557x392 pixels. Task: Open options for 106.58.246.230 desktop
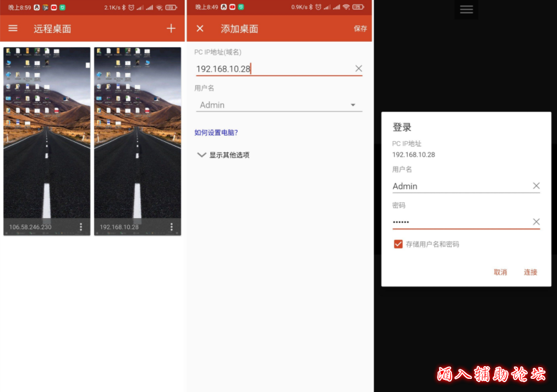pyautogui.click(x=81, y=227)
